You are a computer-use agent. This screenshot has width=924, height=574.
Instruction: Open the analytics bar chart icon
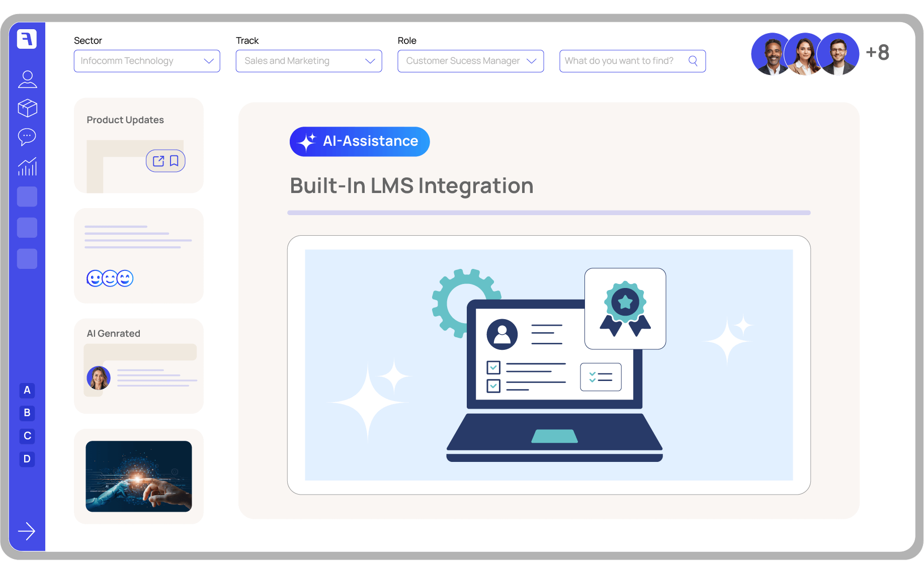[27, 166]
